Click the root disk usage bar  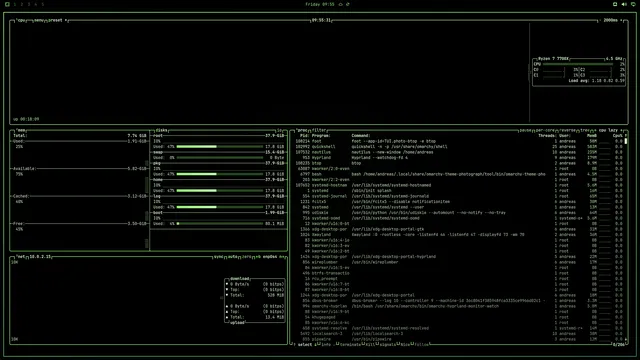[x=220, y=147]
